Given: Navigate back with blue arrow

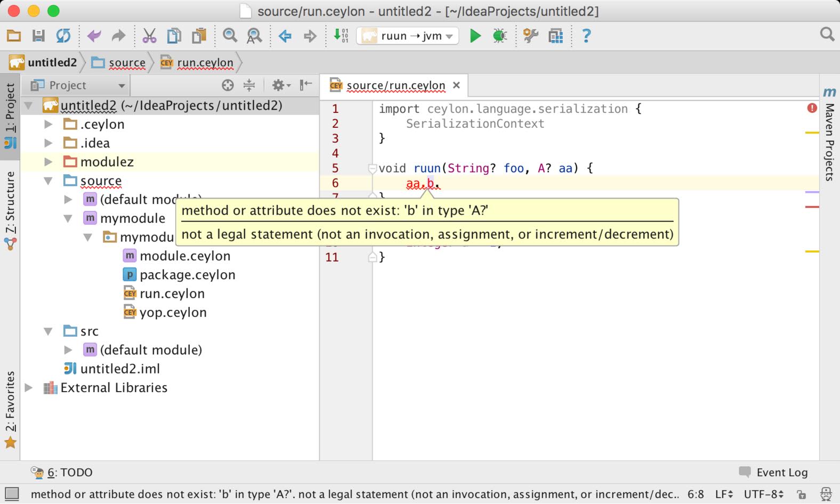Looking at the screenshot, I should (285, 36).
